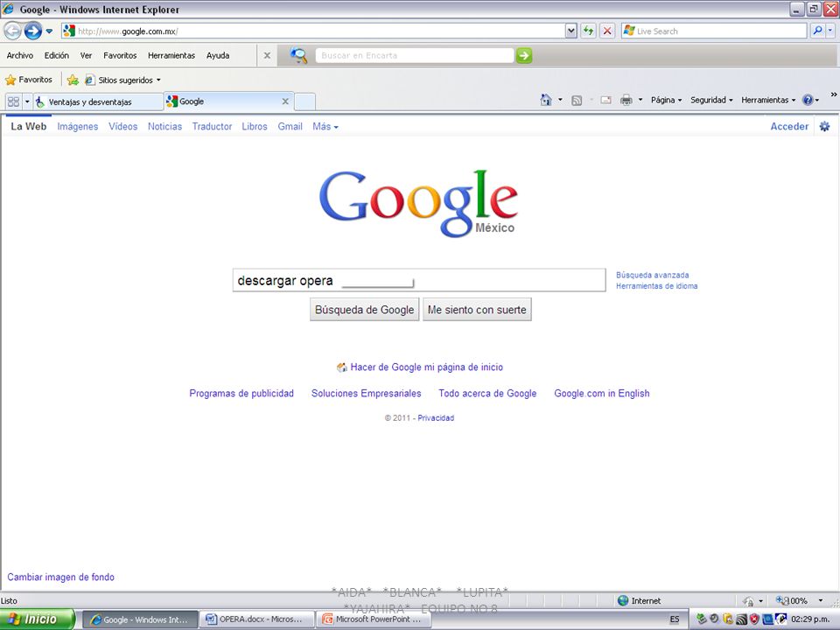Click Hacer de Google mi página de inicio
Image resolution: width=840 pixels, height=630 pixels.
click(426, 367)
